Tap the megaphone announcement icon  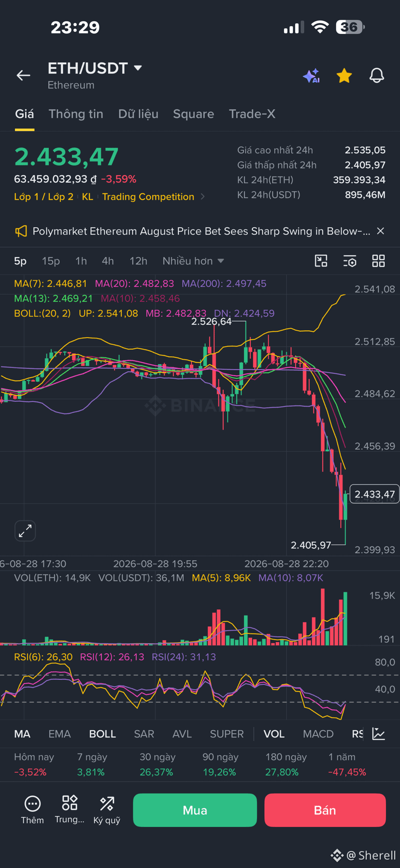pos(21,231)
